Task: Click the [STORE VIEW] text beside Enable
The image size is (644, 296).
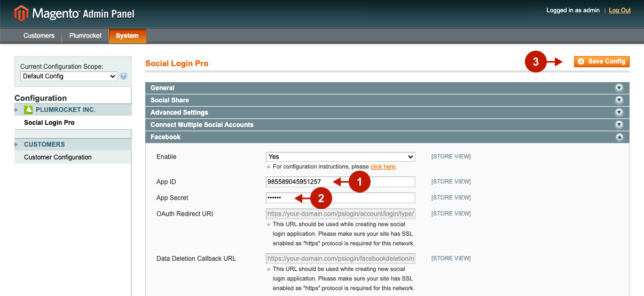Action: [451, 157]
